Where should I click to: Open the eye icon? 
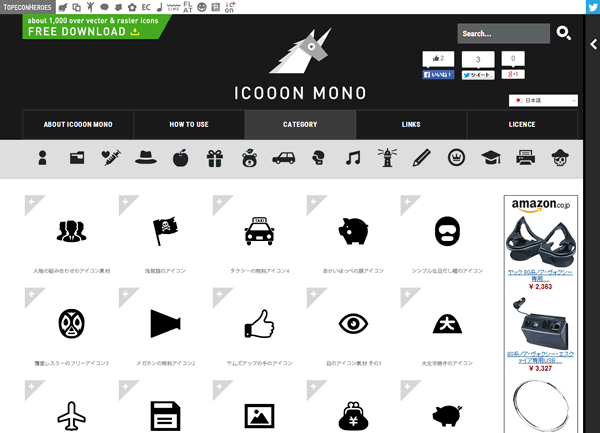353,324
